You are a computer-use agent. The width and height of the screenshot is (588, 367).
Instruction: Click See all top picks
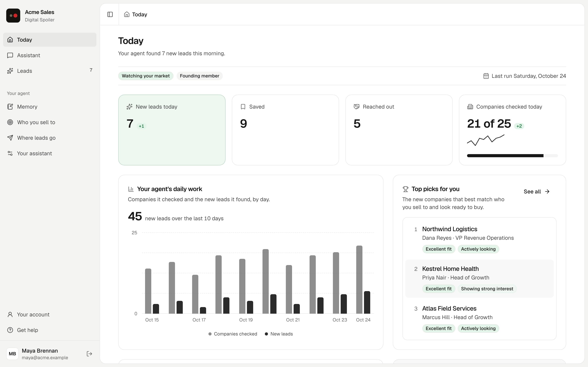click(x=536, y=191)
